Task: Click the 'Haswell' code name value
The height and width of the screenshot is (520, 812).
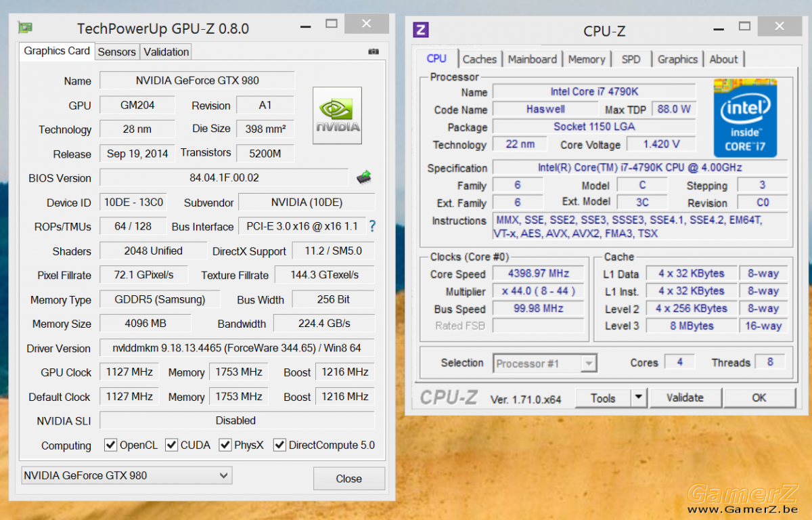Action: [x=545, y=109]
